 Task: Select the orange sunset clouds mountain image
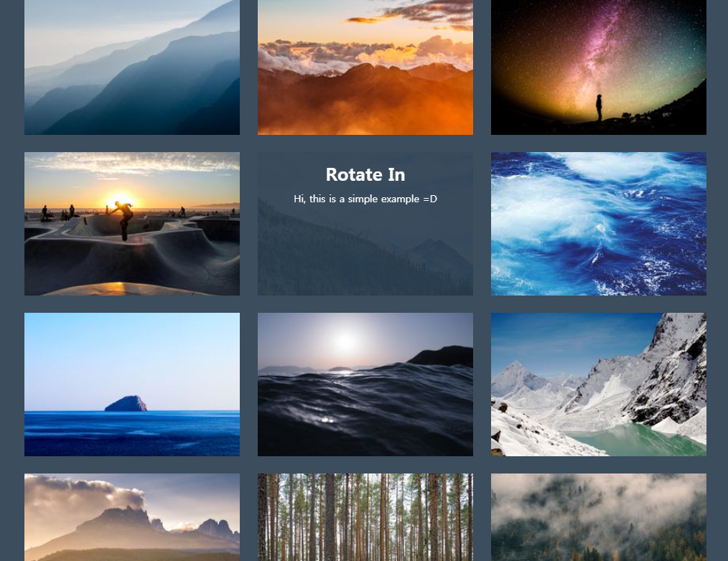[x=365, y=67]
